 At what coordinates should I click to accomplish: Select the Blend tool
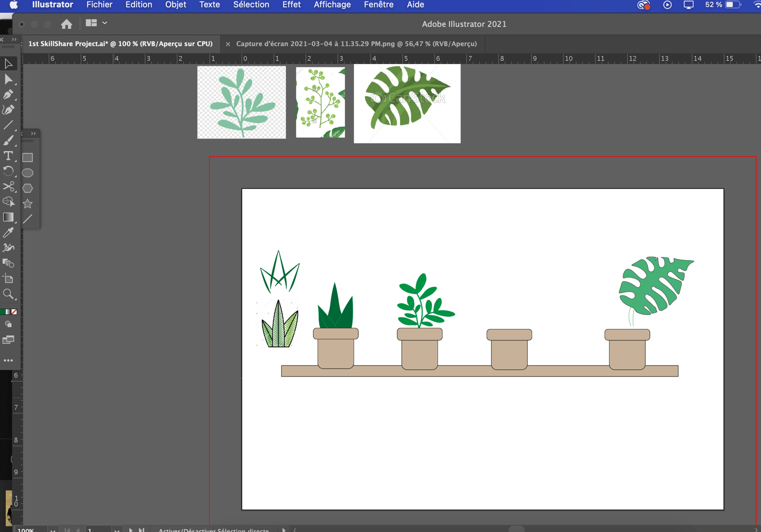[x=8, y=263]
